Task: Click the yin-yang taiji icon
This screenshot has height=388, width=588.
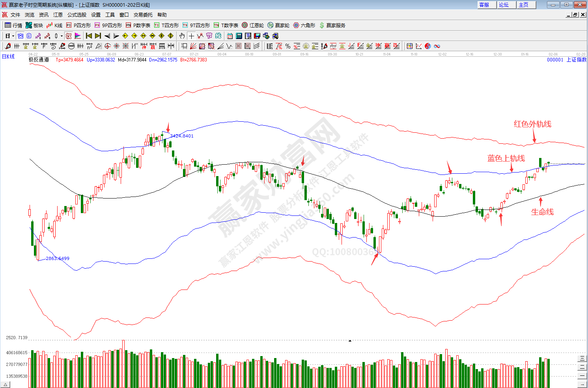Action: [428, 46]
